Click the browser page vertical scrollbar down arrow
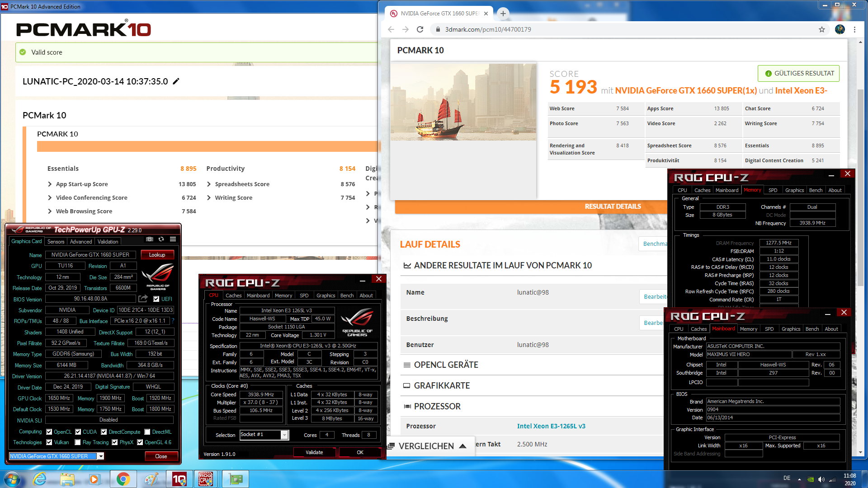Image resolution: width=868 pixels, height=488 pixels. tap(860, 452)
